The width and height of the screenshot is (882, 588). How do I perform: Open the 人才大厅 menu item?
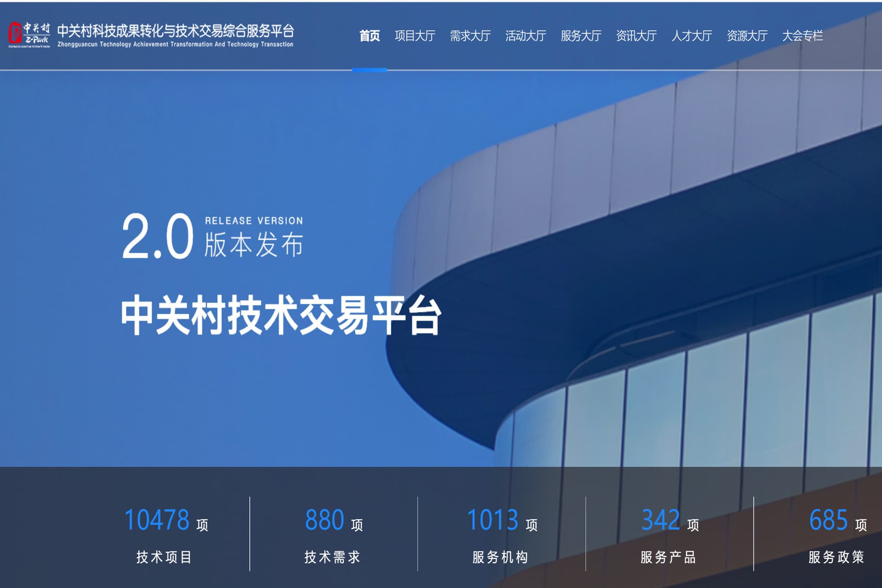tap(692, 36)
